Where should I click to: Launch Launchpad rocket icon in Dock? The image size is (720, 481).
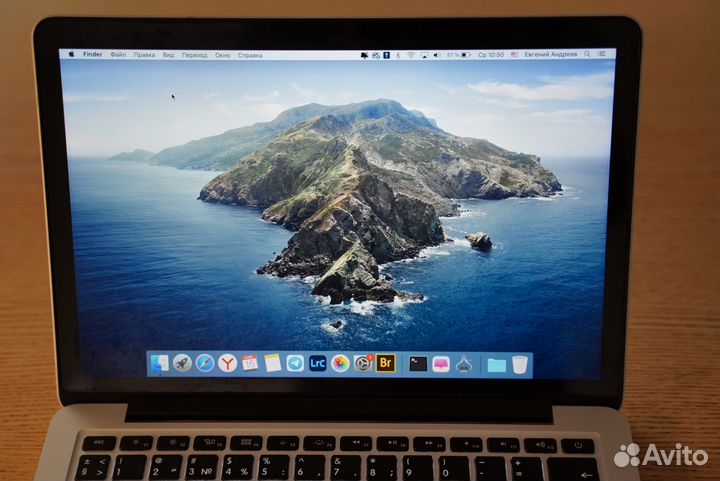coord(182,364)
